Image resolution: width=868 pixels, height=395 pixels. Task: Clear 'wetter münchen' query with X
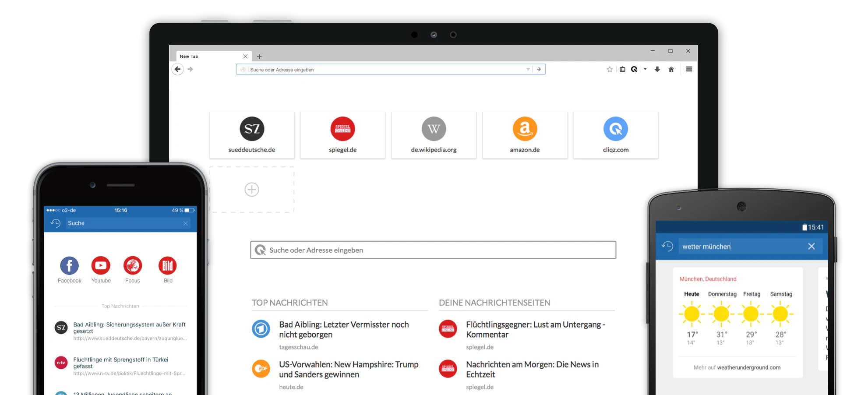812,247
